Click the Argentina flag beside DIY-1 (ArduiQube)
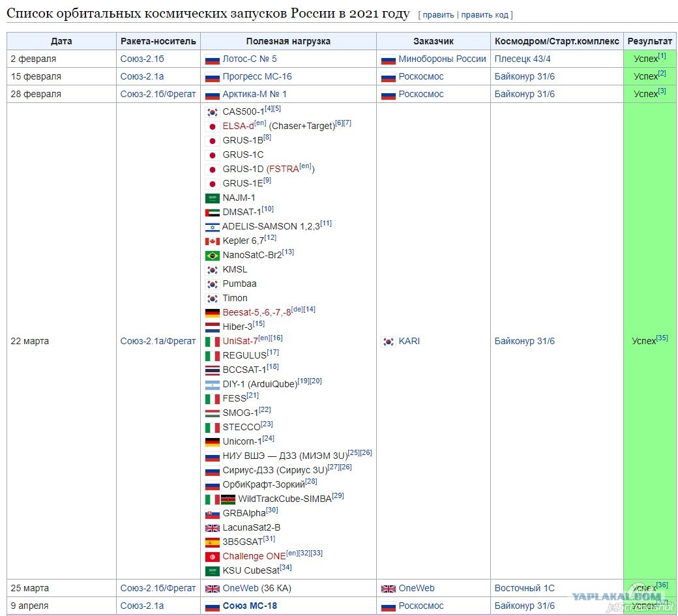This screenshot has height=616, width=678. pyautogui.click(x=213, y=385)
